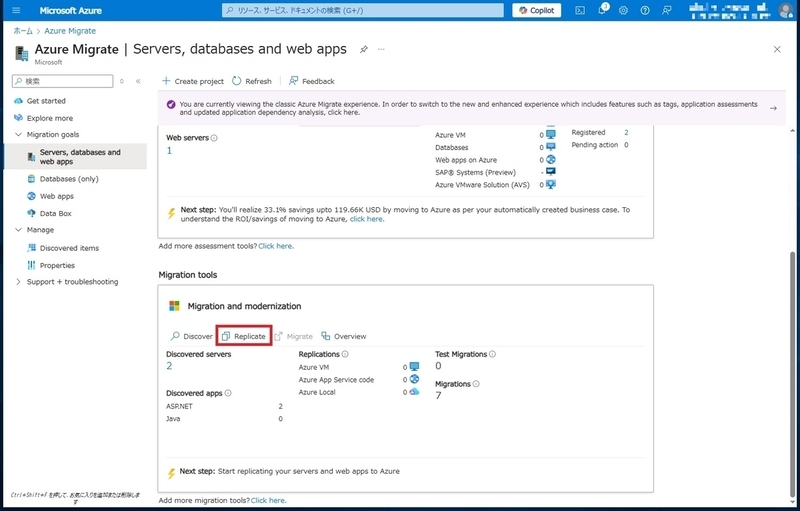Click the Discovered apps info icon
The image size is (800, 511).
228,393
